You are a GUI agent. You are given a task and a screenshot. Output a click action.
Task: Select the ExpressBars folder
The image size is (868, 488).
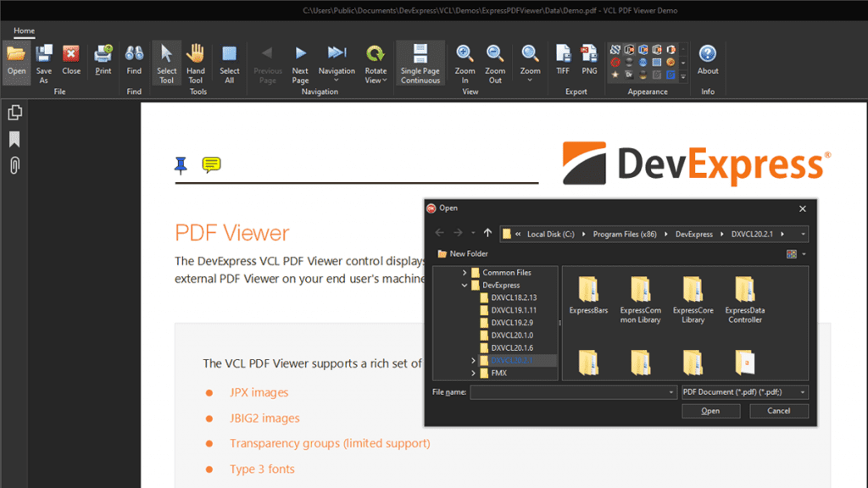tap(588, 296)
